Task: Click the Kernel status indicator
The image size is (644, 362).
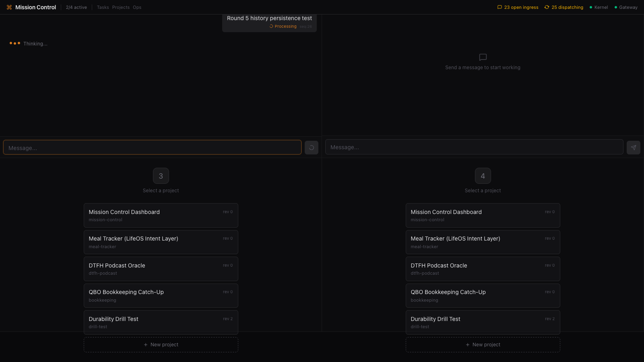Action: click(x=599, y=7)
